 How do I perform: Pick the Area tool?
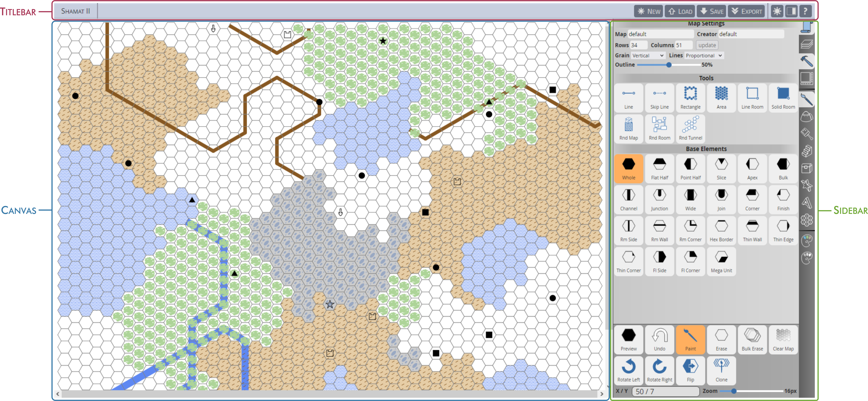click(x=721, y=98)
